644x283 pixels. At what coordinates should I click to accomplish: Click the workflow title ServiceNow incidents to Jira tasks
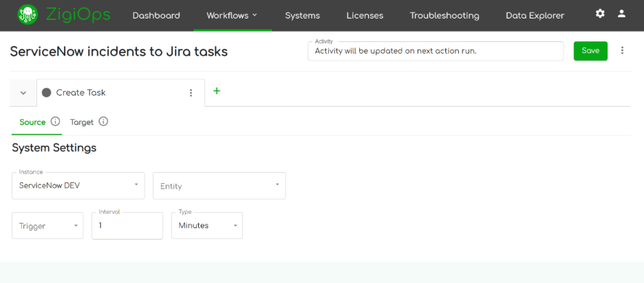(119, 52)
